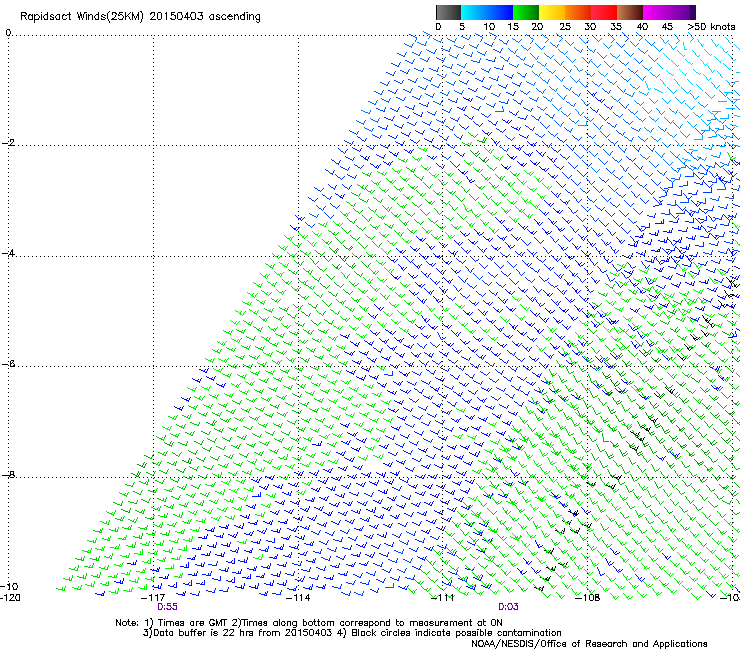Viewport: 740px width, 650px height.
Task: Click the chart title Rapidsact Winds(25KM) 20150403 ascending
Action: pos(140,17)
